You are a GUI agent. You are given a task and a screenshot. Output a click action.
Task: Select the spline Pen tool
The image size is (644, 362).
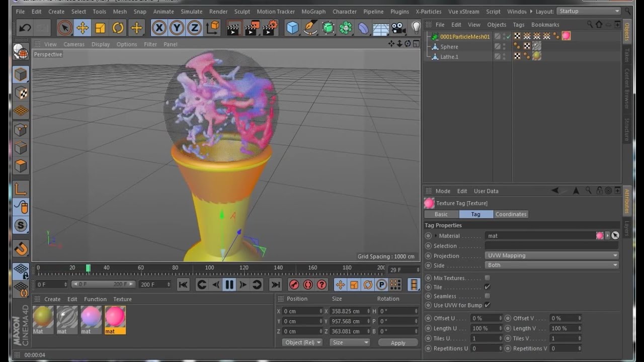[309, 28]
